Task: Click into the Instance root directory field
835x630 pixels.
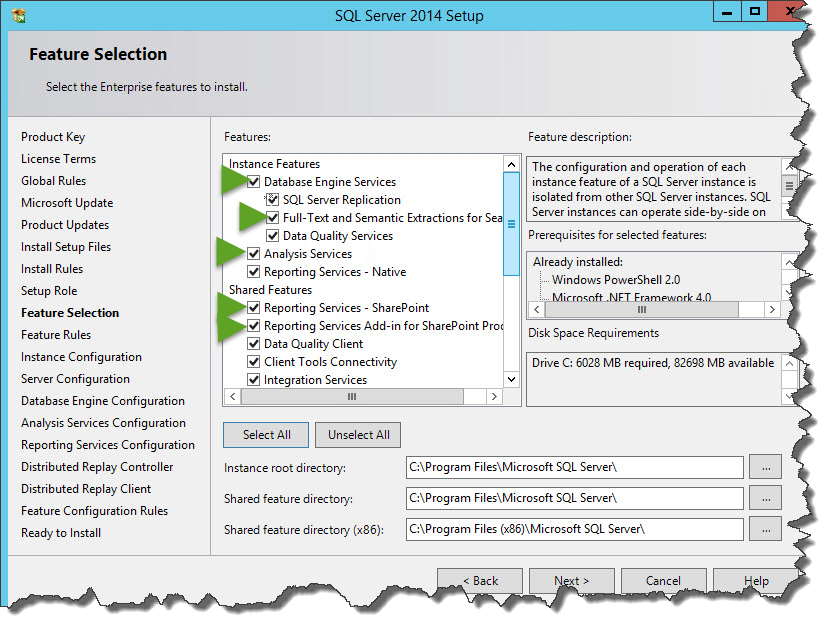Action: tap(574, 467)
